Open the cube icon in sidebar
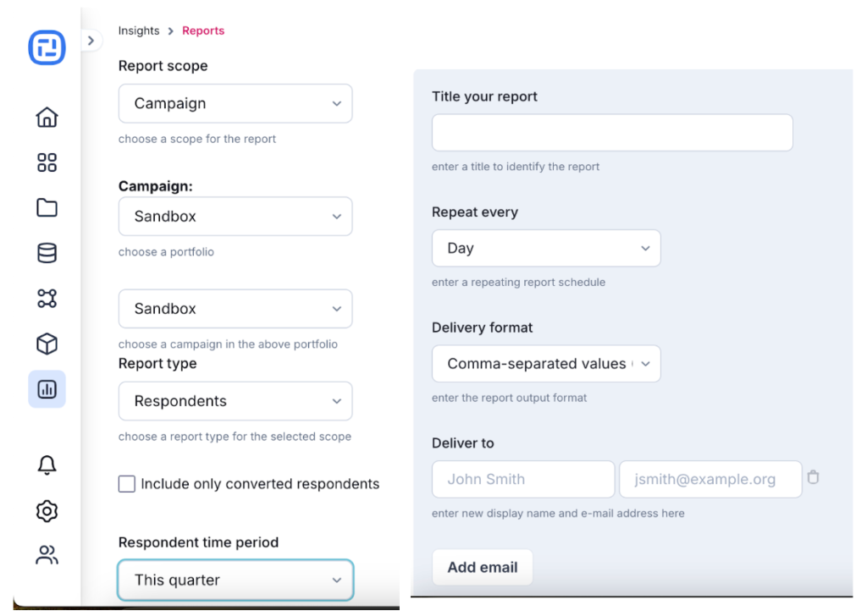Image resolution: width=867 pixels, height=616 pixels. click(47, 344)
